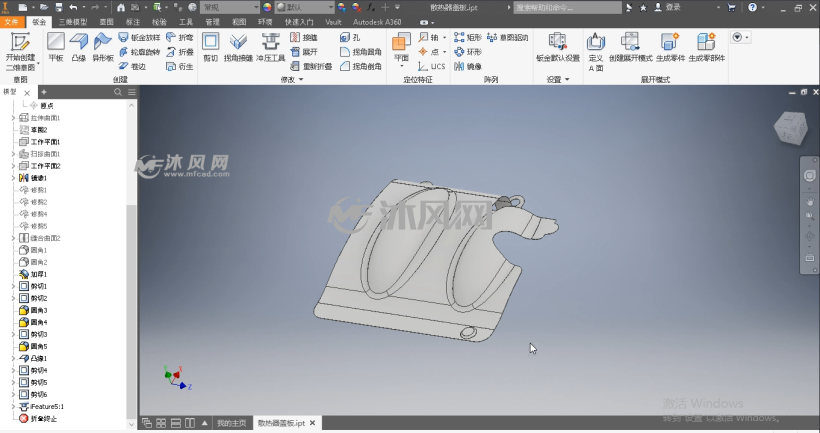
Task: Open the 冲压工具 (Punch Tool)
Action: point(270,47)
